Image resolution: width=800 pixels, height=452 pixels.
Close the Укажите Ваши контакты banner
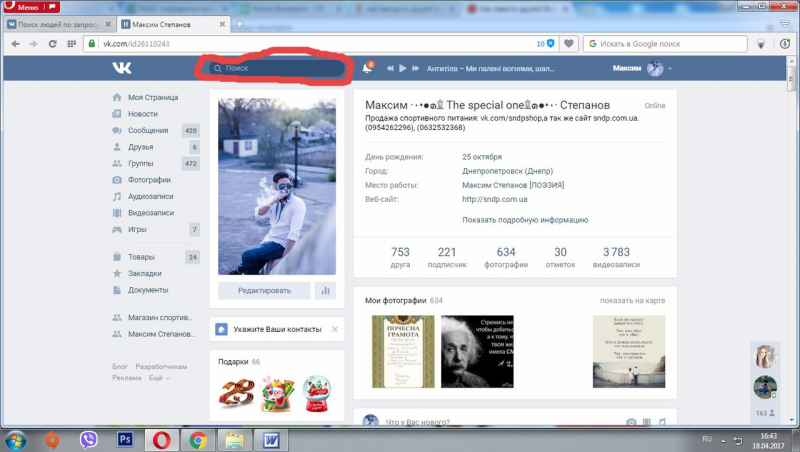[x=335, y=328]
